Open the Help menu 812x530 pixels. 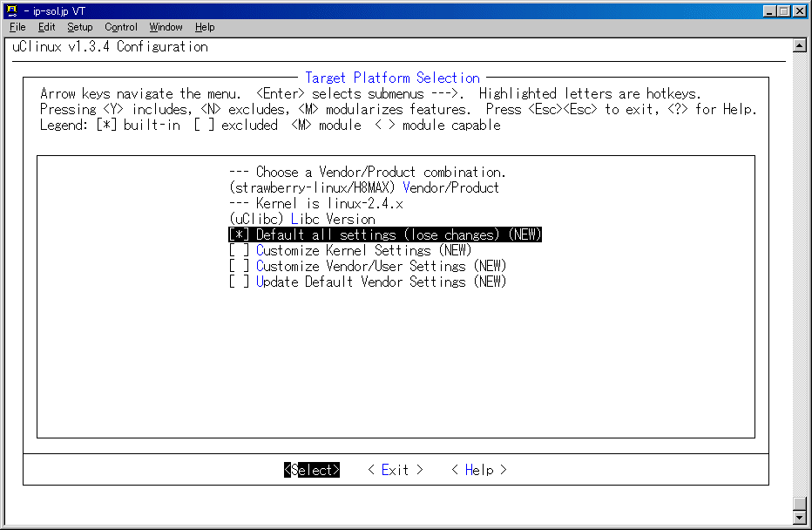[205, 27]
